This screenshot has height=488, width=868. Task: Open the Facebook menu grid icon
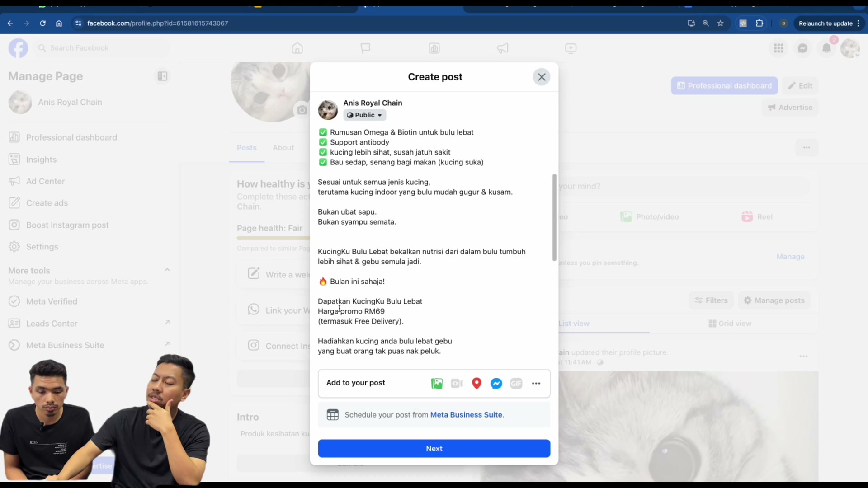[778, 48]
